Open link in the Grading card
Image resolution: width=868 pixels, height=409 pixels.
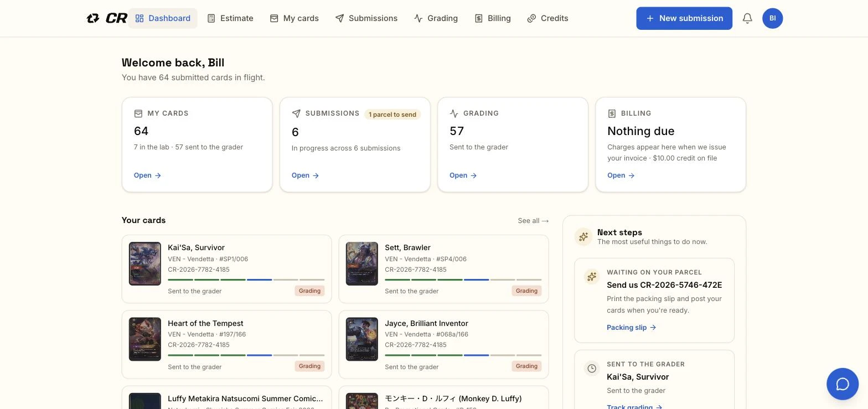[x=463, y=175]
